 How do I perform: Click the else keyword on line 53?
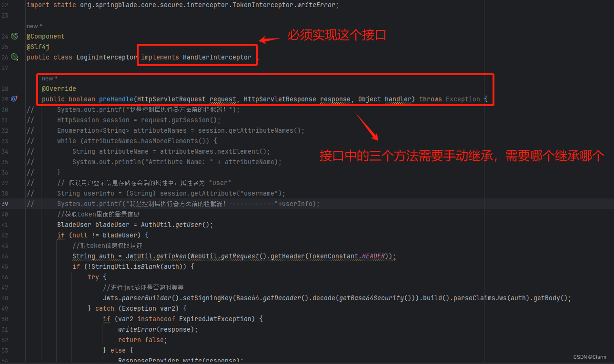118,350
